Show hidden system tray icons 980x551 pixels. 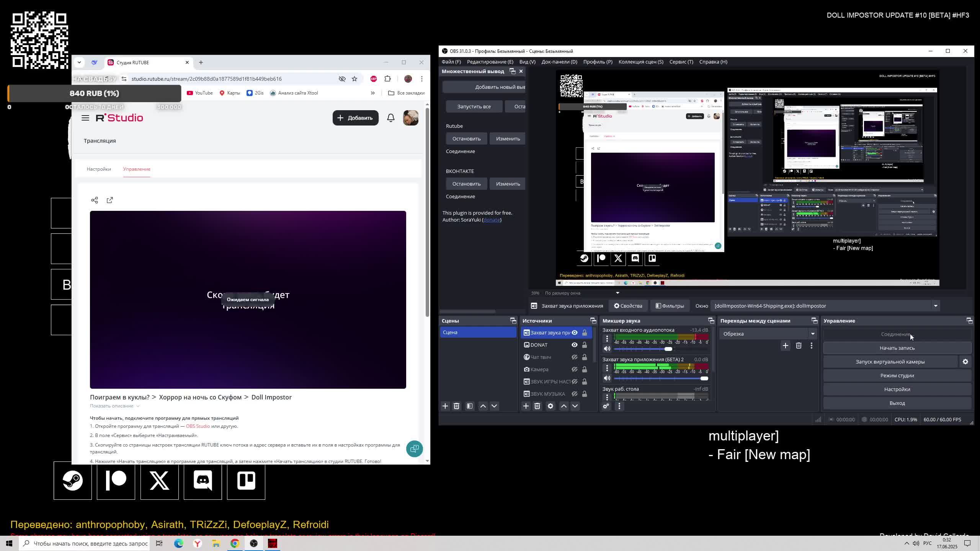906,543
